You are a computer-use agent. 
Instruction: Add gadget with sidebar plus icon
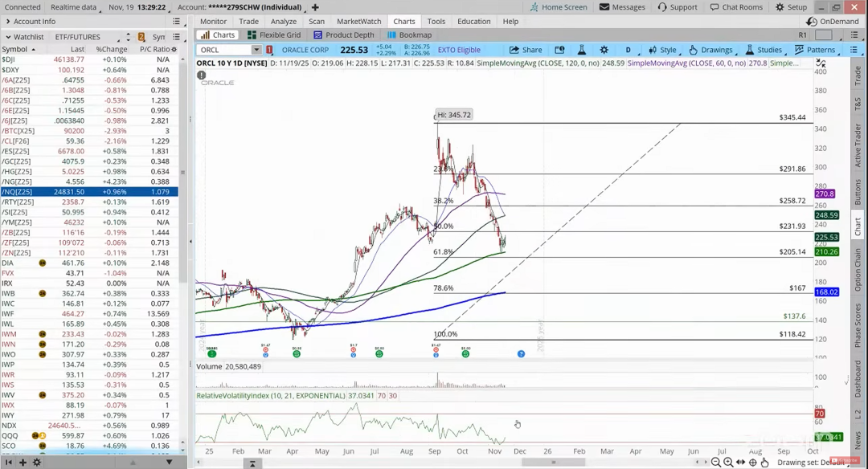23,463
